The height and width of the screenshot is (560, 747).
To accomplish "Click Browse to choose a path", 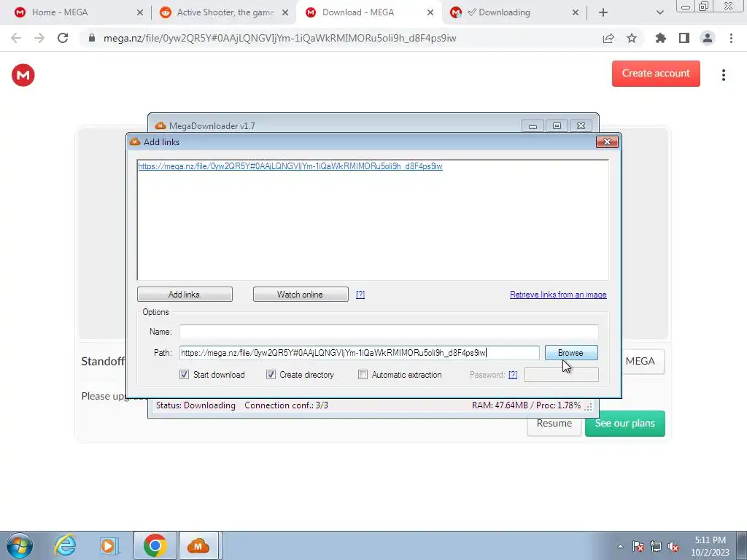I will 570,353.
